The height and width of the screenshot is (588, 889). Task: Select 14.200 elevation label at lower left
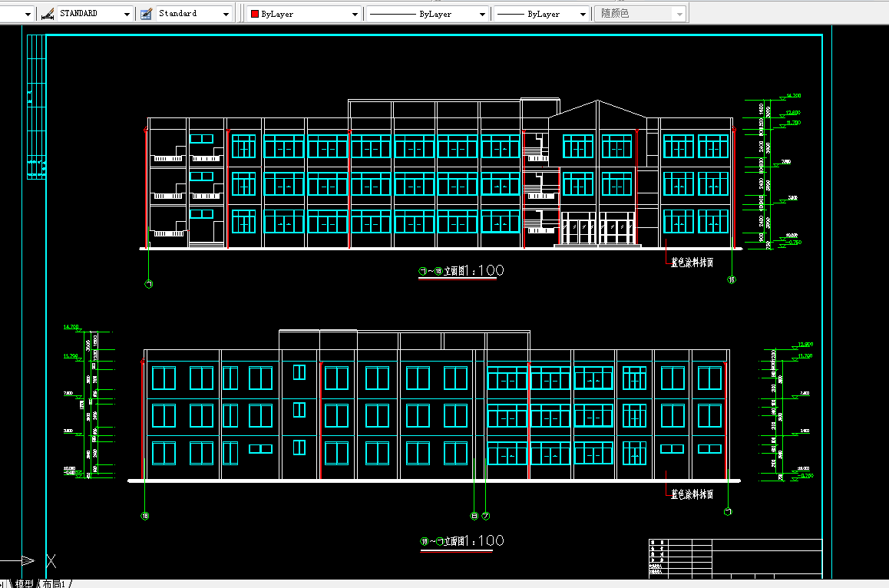coord(71,327)
